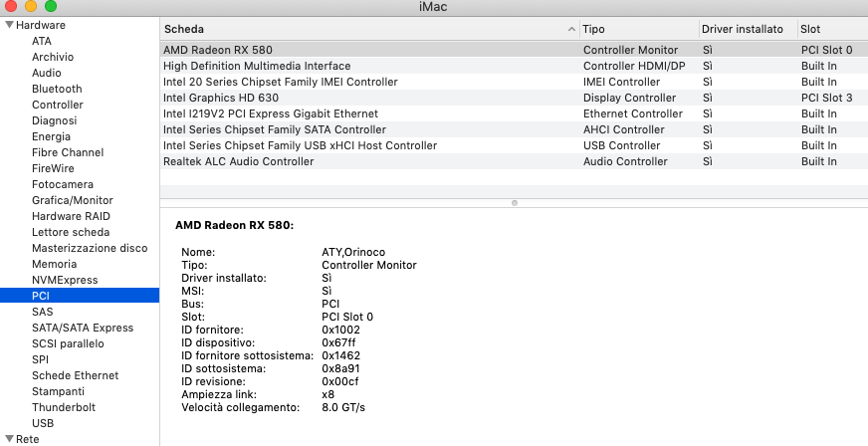
Task: Select the Rete section header
Action: pyautogui.click(x=28, y=439)
